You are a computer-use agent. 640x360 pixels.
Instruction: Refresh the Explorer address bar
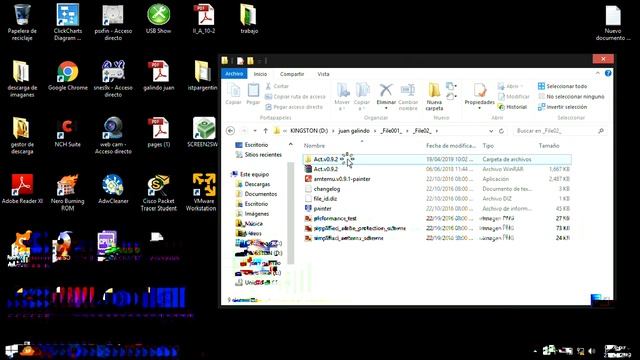pyautogui.click(x=501, y=131)
